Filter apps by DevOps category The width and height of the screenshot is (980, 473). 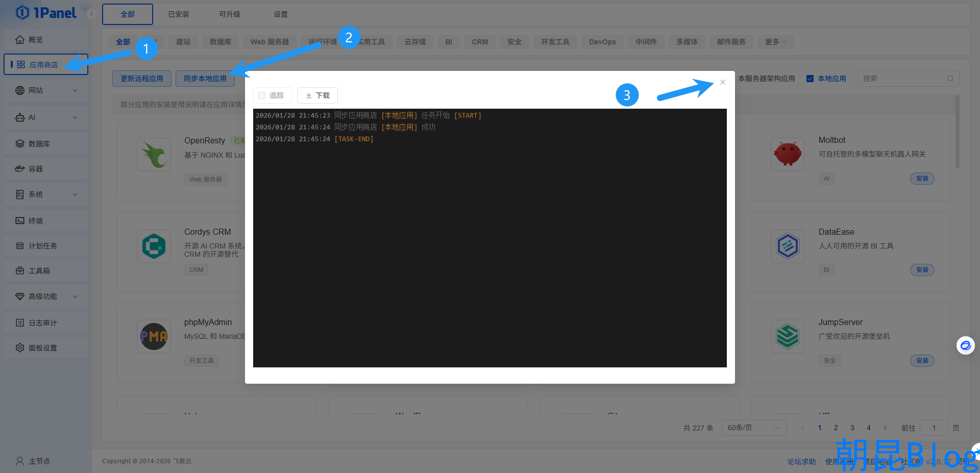[602, 42]
